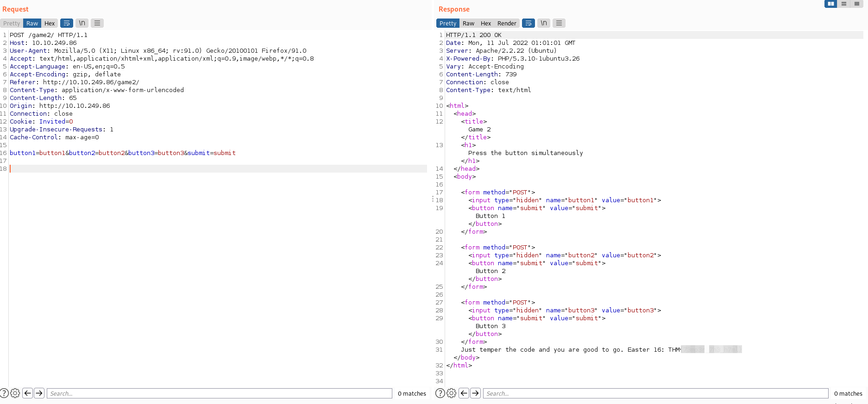
Task: Click the X-Powered-By PHP header line
Action: click(513, 59)
